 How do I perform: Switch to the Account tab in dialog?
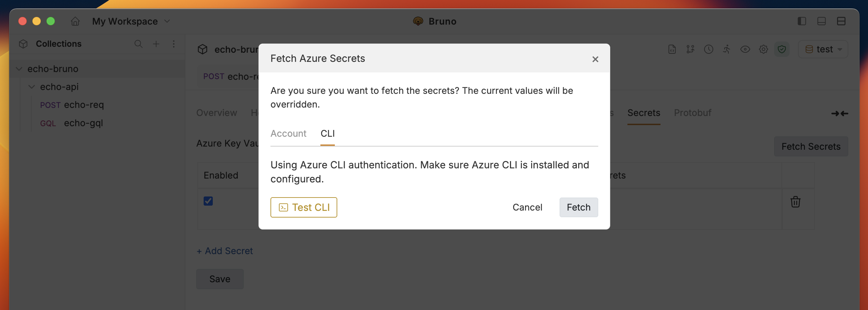(288, 134)
